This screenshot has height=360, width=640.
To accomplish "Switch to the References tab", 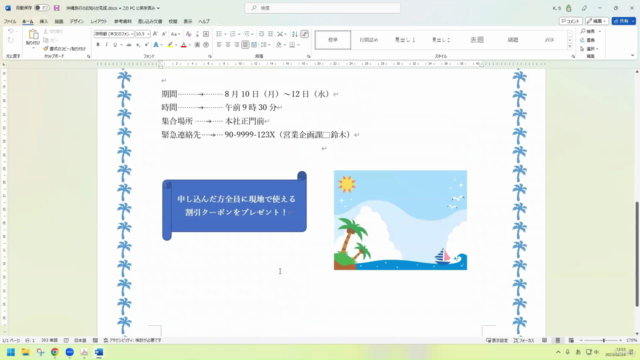I will pyautogui.click(x=122, y=21).
